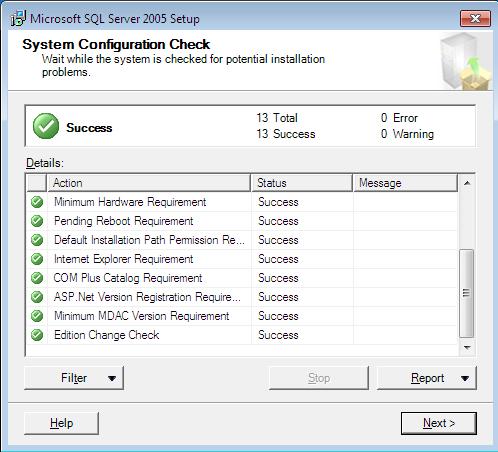Screen dimensions: 498x452
Task: Click Edition Change Check green icon
Action: 37,335
